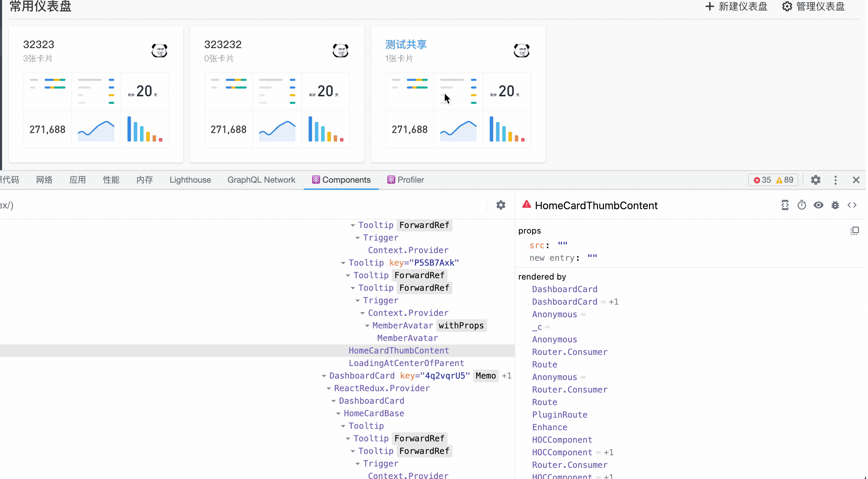The width and height of the screenshot is (868, 479).
Task: Click the suspend/refresh component icon
Action: pyautogui.click(x=785, y=205)
